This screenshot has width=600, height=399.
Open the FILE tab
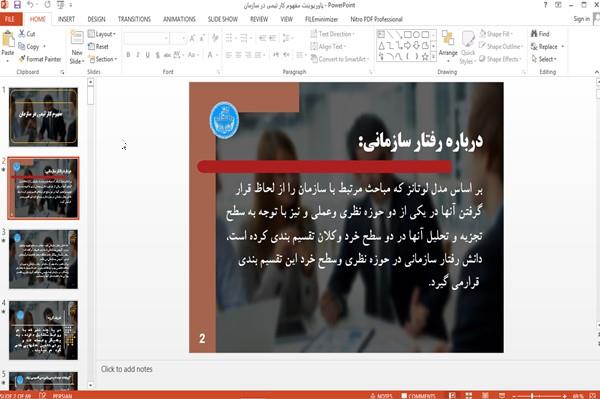10,19
